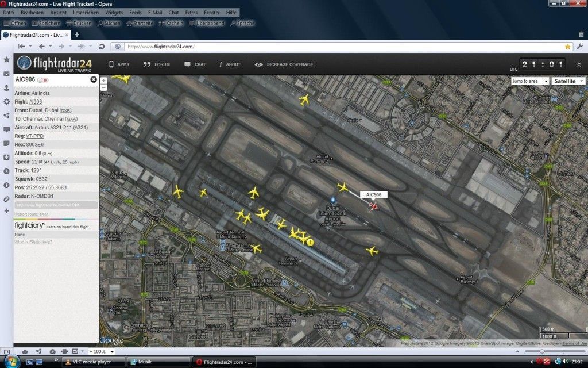Image resolution: width=588 pixels, height=368 pixels.
Task: Open the ABOUT page link
Action: (x=230, y=64)
